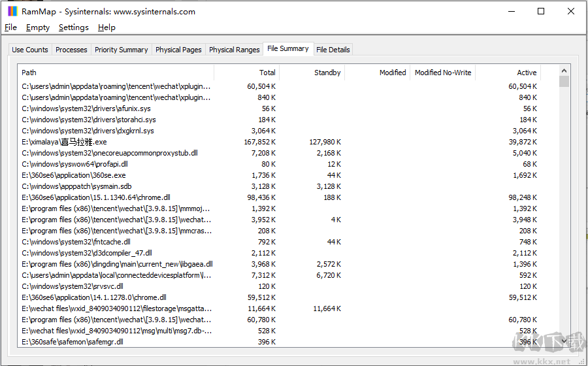The height and width of the screenshot is (366, 588).
Task: Click the 3,128 K standby value
Action: (x=329, y=186)
